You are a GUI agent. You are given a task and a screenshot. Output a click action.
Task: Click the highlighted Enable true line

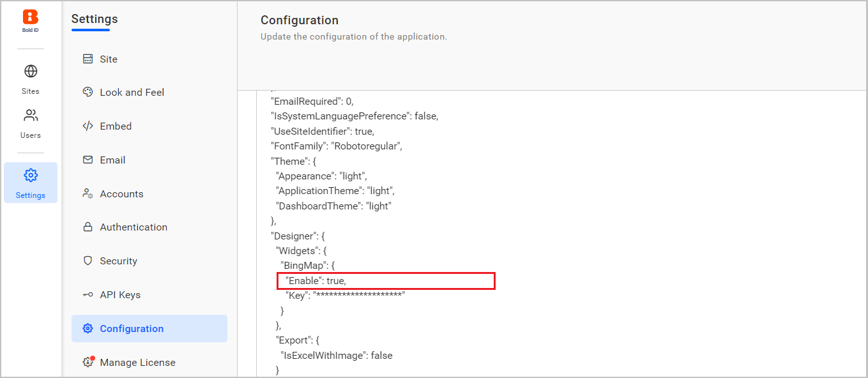[386, 280]
